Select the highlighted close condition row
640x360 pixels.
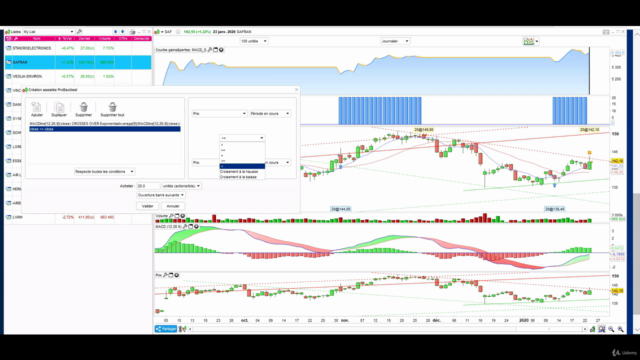(104, 129)
